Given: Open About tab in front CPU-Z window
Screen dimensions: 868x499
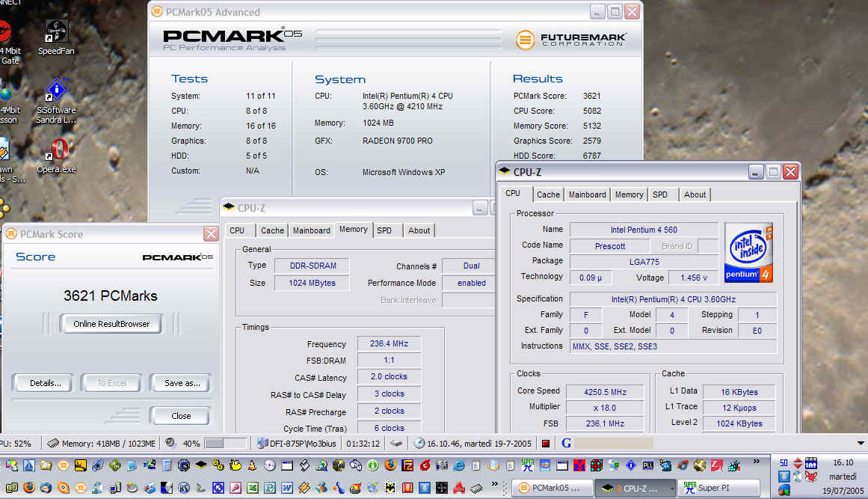Looking at the screenshot, I should click(x=695, y=195).
